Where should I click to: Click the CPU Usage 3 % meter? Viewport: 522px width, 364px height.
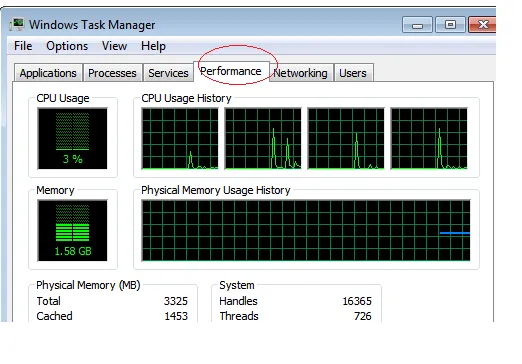(x=72, y=138)
